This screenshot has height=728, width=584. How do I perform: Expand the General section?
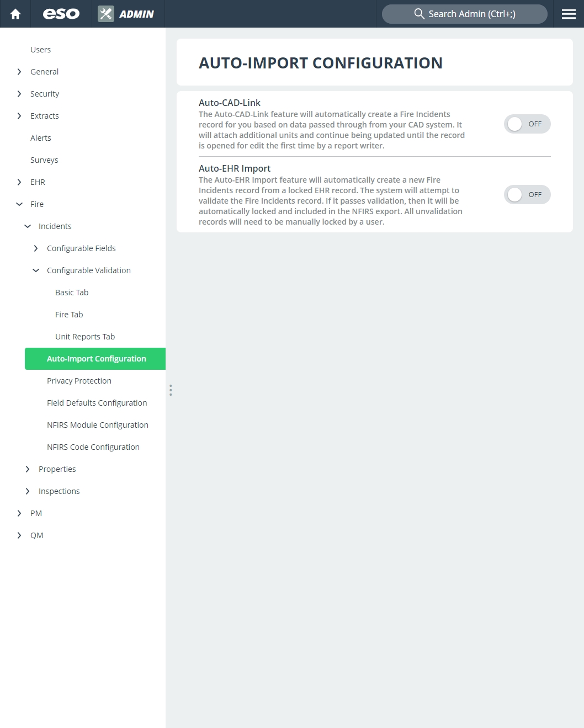19,72
